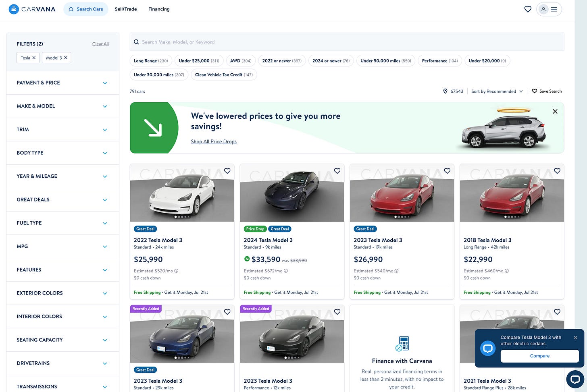Apply the Under 30,000 miles filter

[x=159, y=75]
